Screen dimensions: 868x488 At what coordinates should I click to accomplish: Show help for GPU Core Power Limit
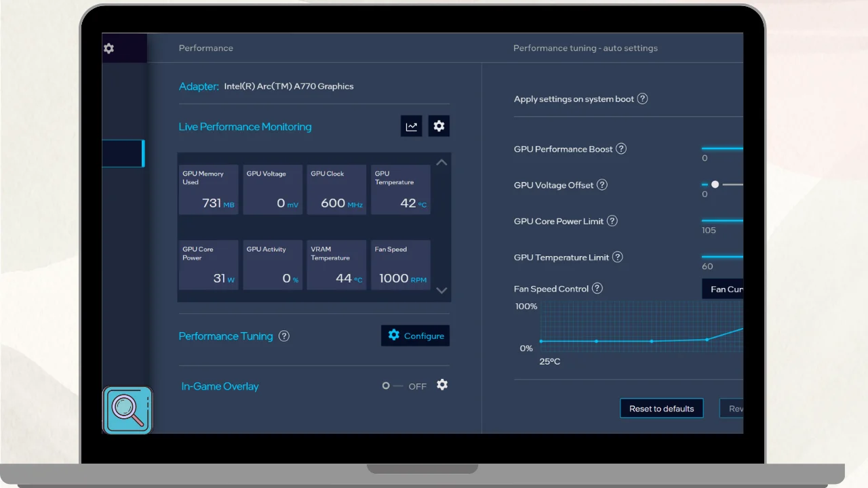[x=612, y=221]
